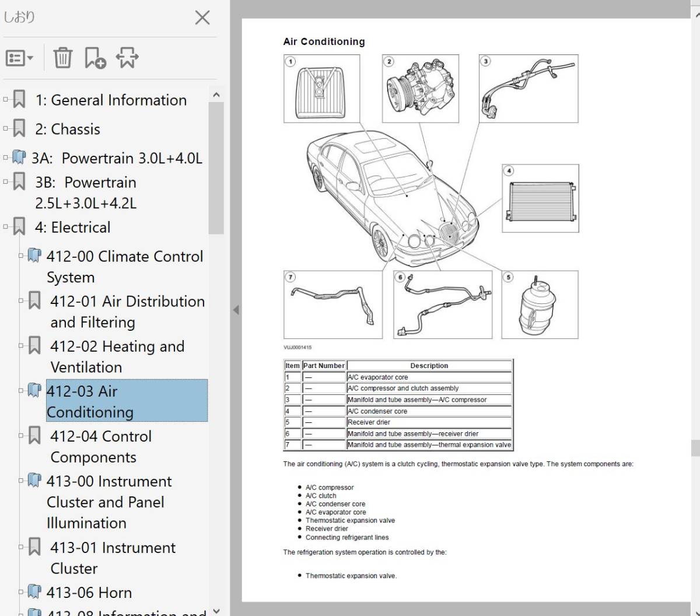Open 412-04 Control Components bookmark

[101, 446]
